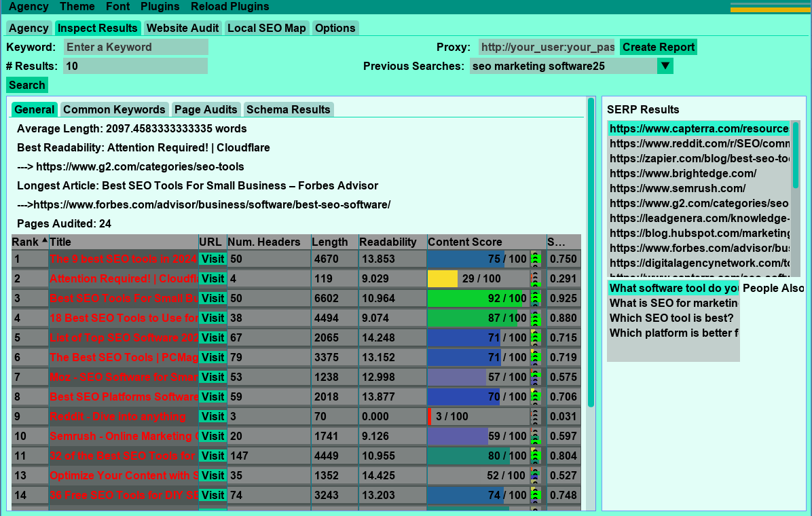The width and height of the screenshot is (812, 516).
Task: Click the mini chart icon in rank 9 row
Action: (536, 416)
